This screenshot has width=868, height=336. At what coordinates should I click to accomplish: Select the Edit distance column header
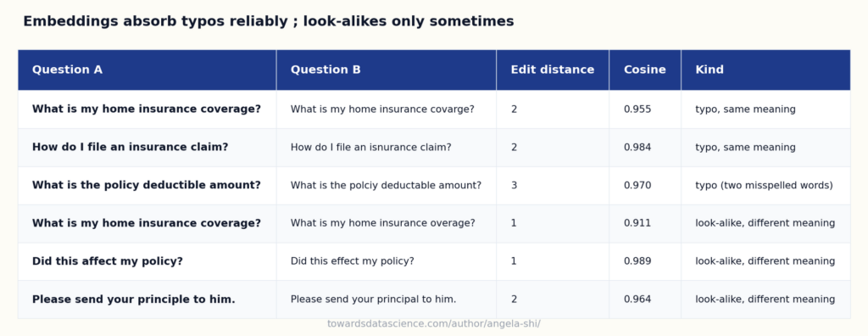coord(553,70)
